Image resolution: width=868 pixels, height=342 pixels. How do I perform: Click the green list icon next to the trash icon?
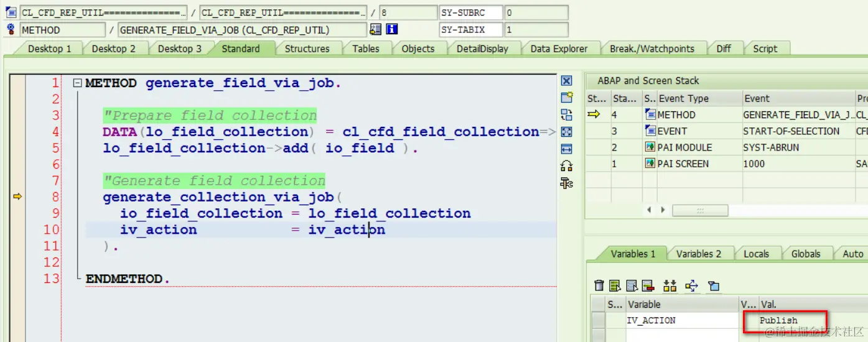(615, 286)
